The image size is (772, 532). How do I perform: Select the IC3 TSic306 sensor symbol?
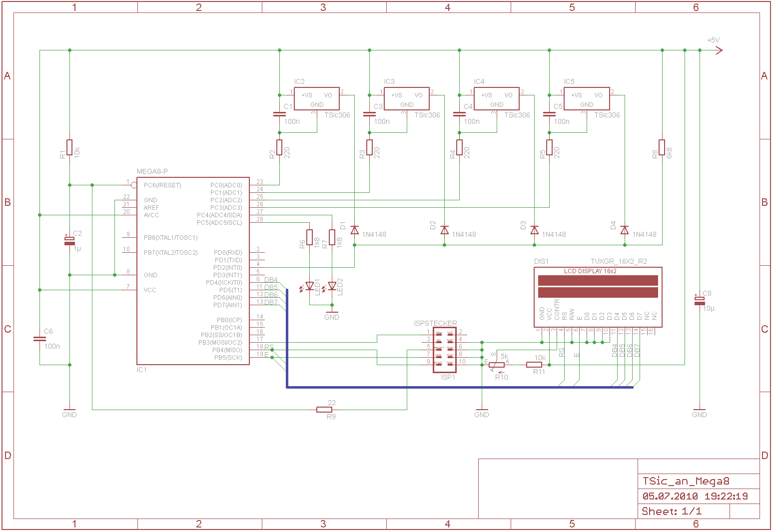click(407, 99)
